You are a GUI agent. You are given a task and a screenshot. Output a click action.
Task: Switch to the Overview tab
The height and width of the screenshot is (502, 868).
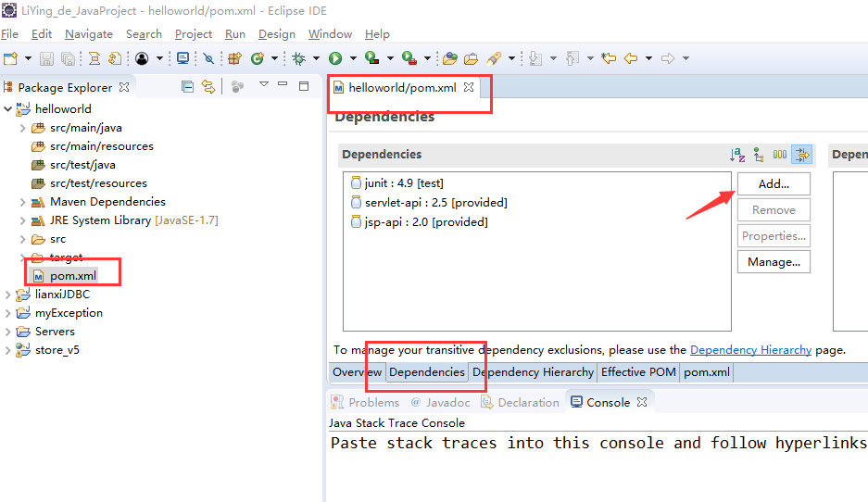pyautogui.click(x=357, y=372)
